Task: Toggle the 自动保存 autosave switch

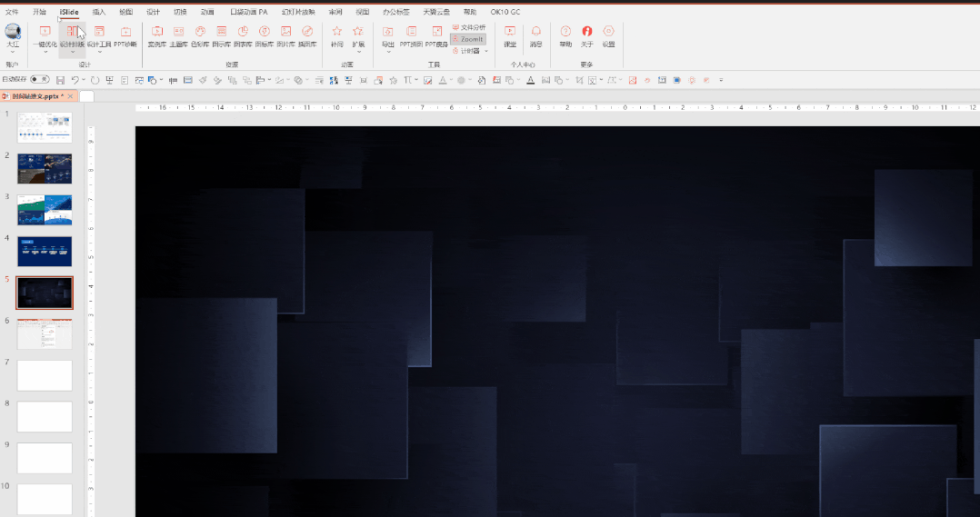Action: click(39, 80)
